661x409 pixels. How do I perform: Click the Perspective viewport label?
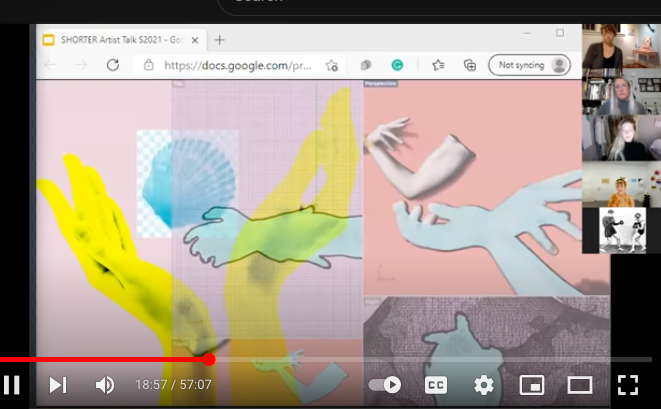(381, 83)
